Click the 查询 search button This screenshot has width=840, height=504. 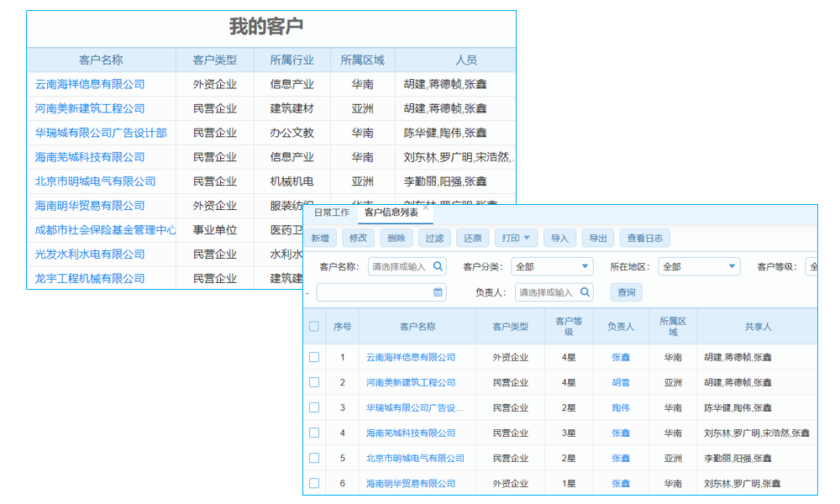tap(628, 291)
